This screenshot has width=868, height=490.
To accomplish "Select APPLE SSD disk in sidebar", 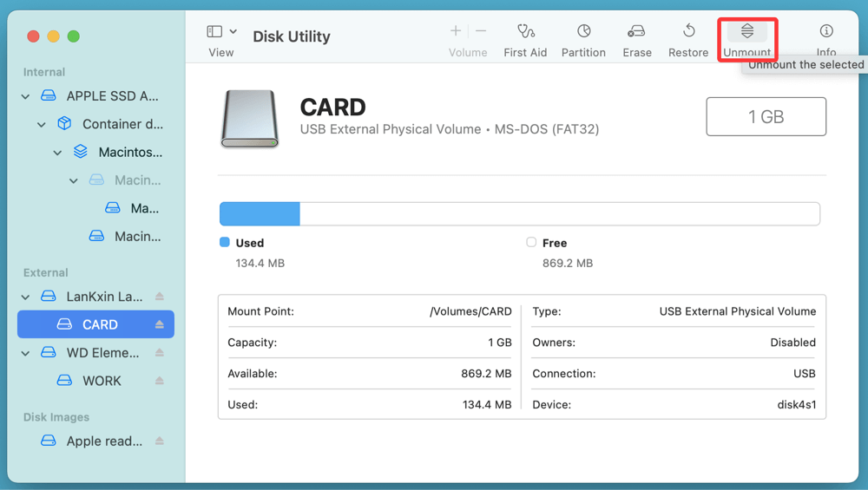I will coord(112,96).
